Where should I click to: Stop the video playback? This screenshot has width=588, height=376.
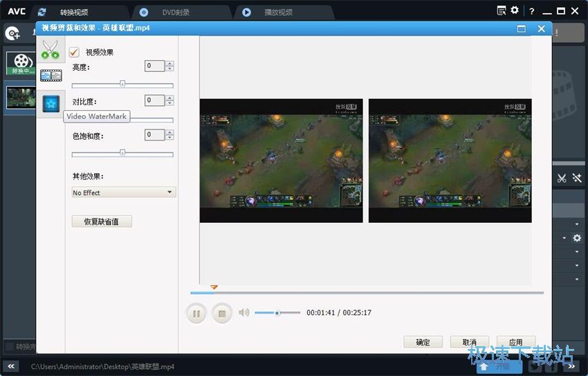point(222,313)
